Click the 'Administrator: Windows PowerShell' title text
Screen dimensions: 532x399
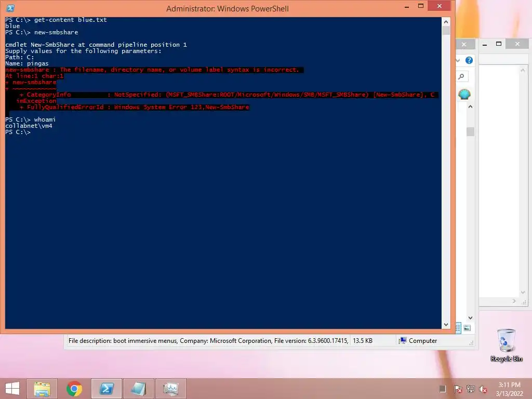[x=228, y=8]
